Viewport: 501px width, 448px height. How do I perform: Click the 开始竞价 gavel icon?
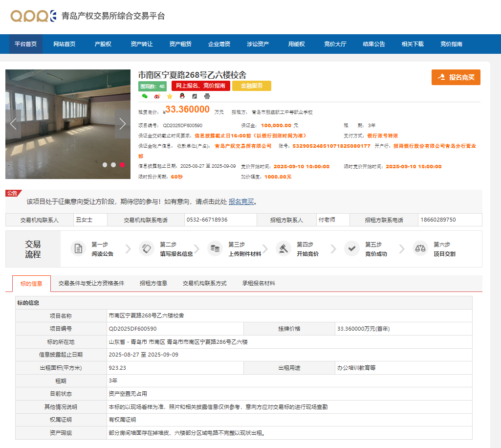pyautogui.click(x=283, y=248)
